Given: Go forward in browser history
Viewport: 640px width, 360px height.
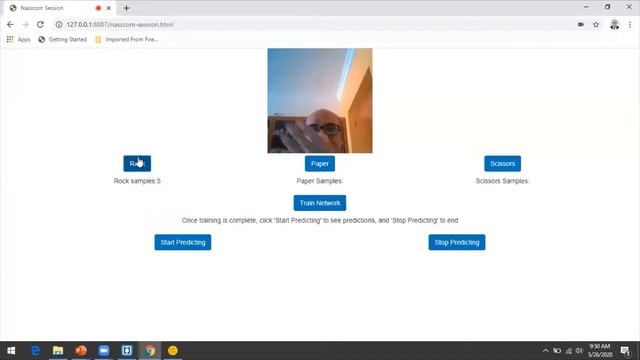Looking at the screenshot, I should tap(25, 24).
